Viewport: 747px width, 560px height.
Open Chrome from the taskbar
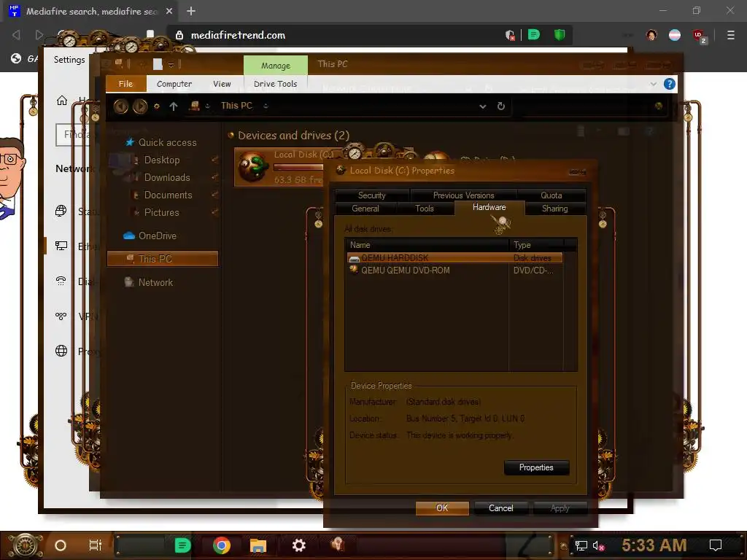point(222,545)
